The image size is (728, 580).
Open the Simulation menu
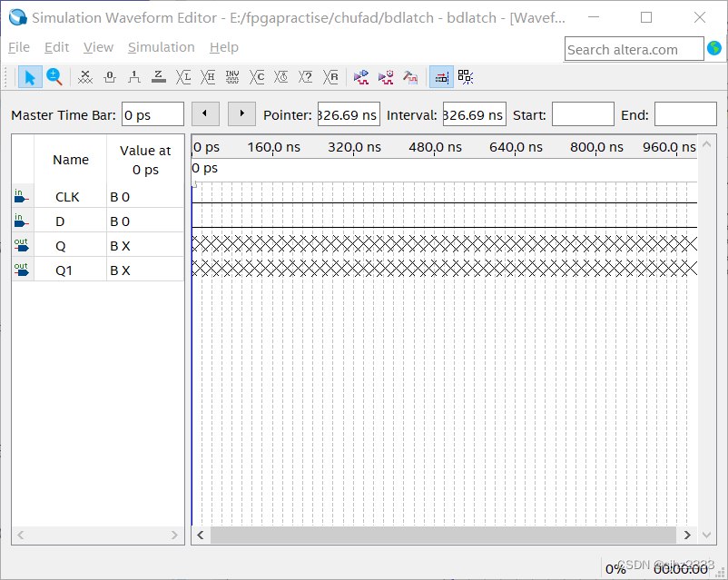[x=161, y=47]
